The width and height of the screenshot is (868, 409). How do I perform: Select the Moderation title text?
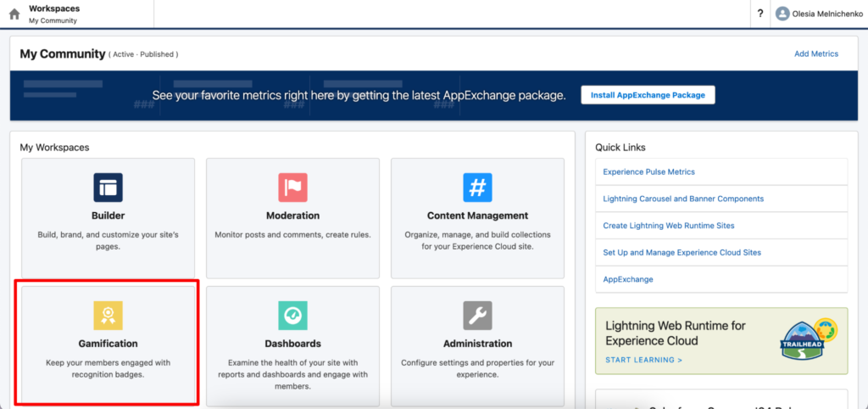[x=292, y=216]
